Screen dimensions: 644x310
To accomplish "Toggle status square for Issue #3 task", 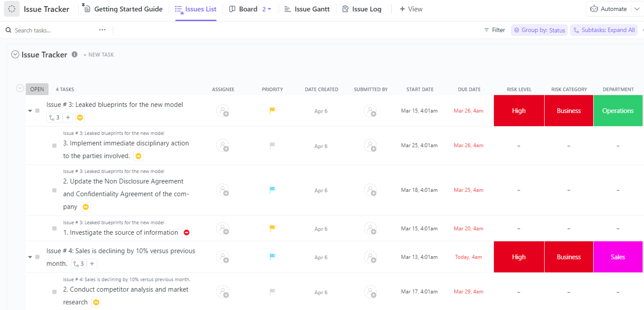I will pyautogui.click(x=38, y=111).
